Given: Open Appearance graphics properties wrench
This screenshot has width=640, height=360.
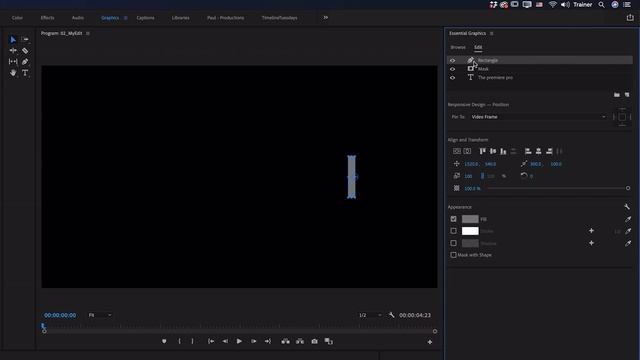Looking at the screenshot, I should [x=627, y=207].
